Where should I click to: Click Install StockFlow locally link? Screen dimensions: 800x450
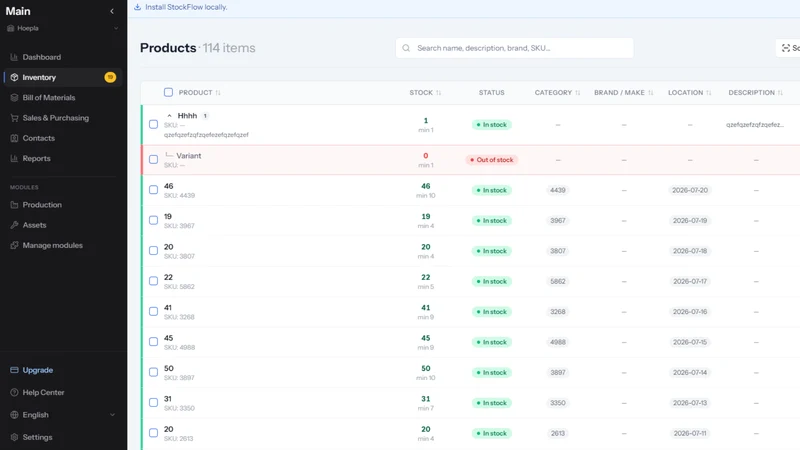click(186, 7)
